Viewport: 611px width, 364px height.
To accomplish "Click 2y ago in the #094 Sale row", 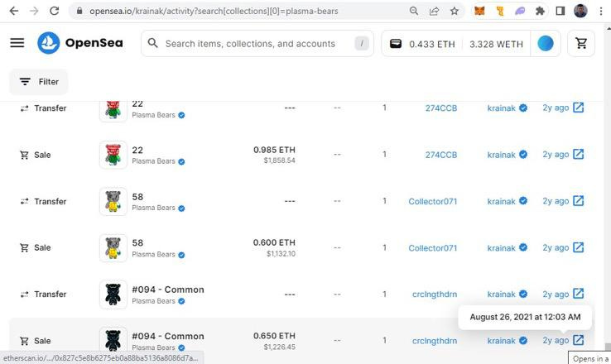I will (556, 341).
